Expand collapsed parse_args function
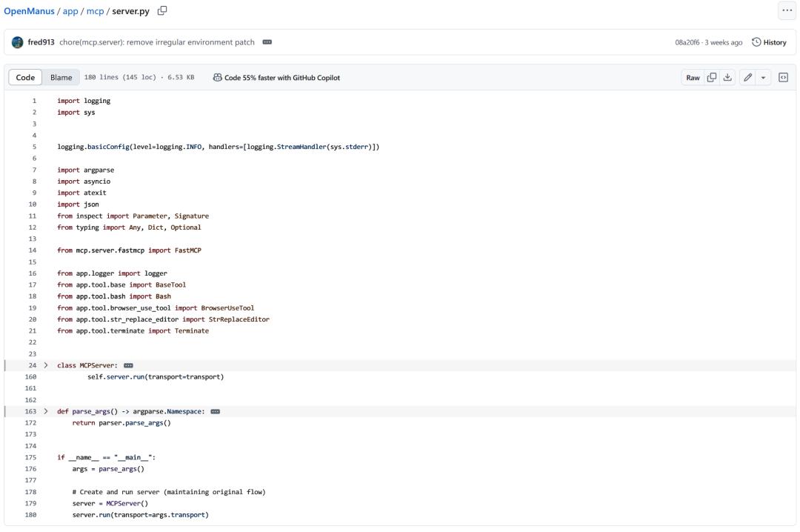Screen dimensions: 800x532 46,411
